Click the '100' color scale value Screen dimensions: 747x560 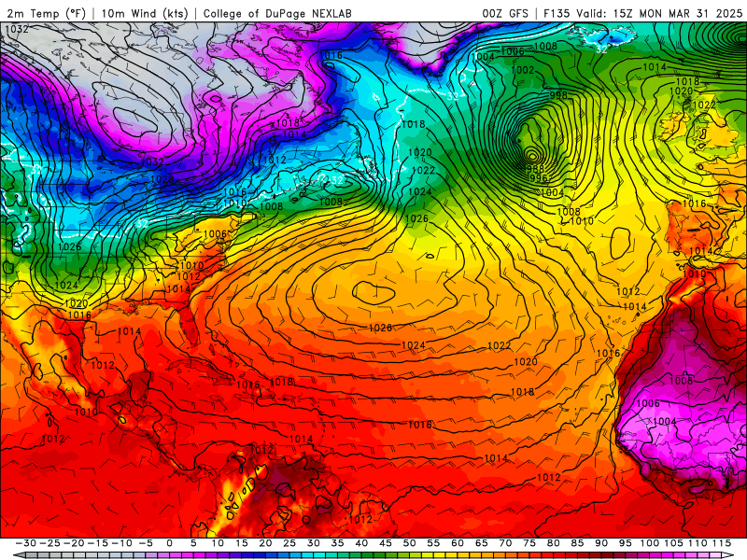point(650,543)
